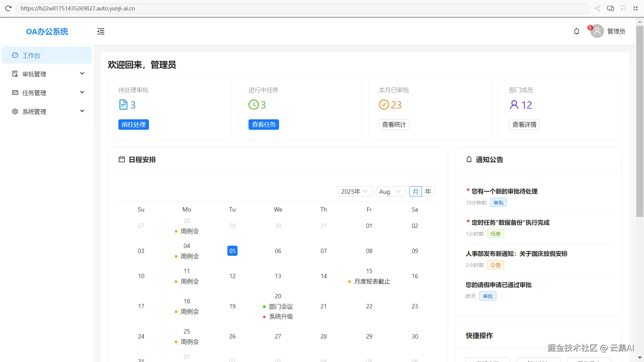Click the pending approvals document icon
This screenshot has height=362, width=644.
pyautogui.click(x=123, y=105)
